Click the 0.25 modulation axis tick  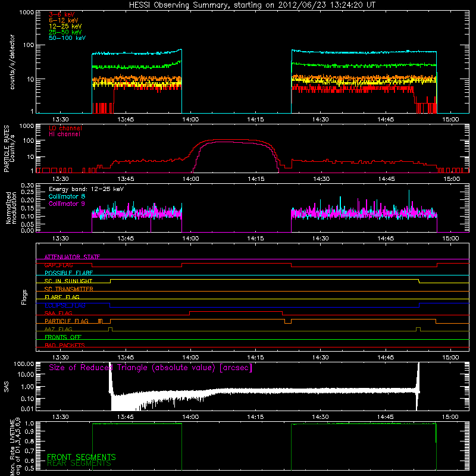[27, 192]
